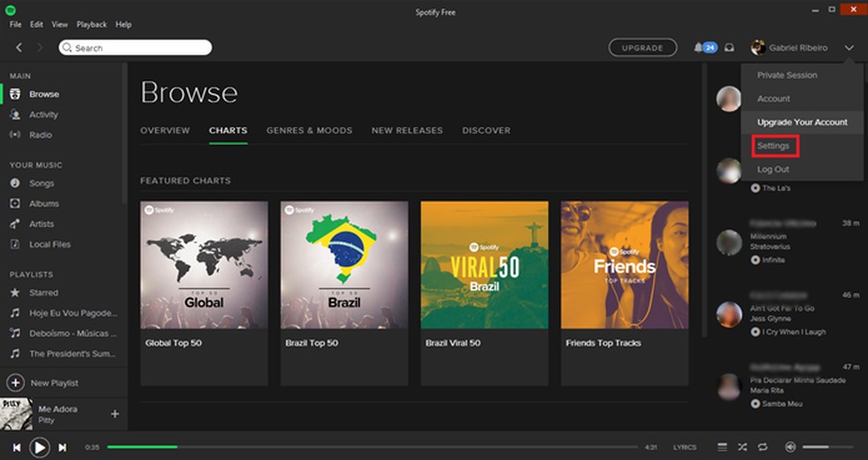Viewport: 868px width, 460px height.
Task: Open the Starred playlist
Action: [43, 293]
